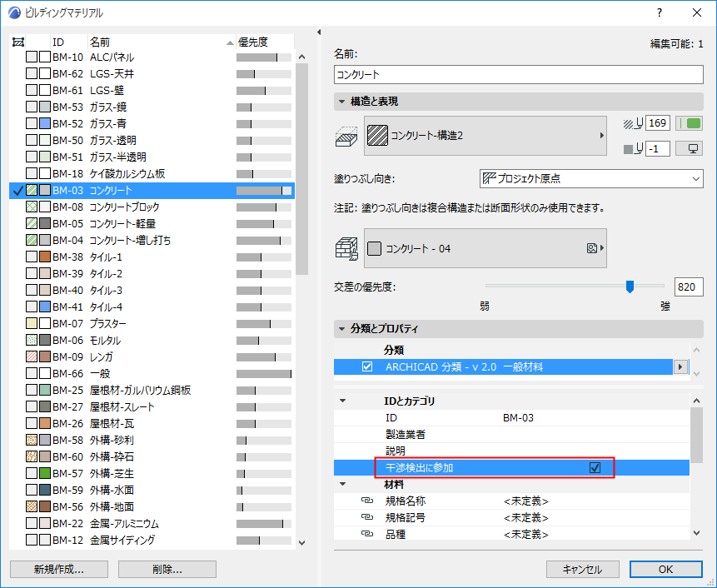Click the 交差の優先度 slider handle
Image resolution: width=717 pixels, height=588 pixels.
point(630,287)
